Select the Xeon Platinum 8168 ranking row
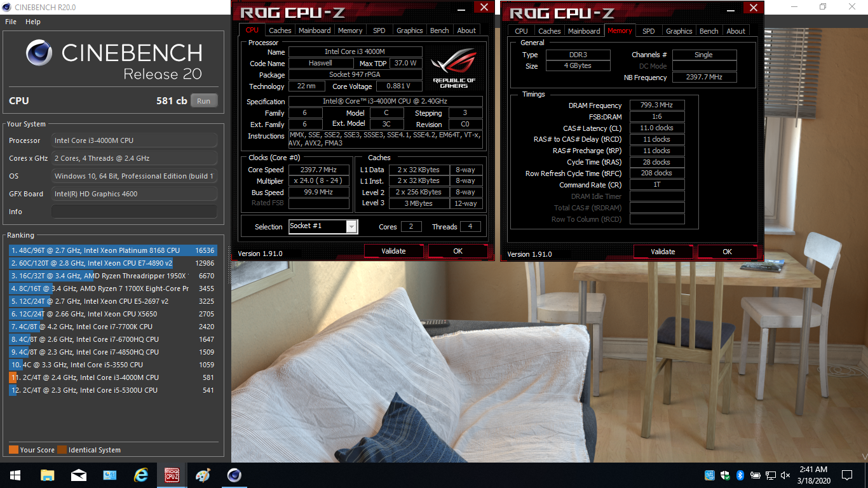Viewport: 868px width, 488px height. tap(112, 250)
